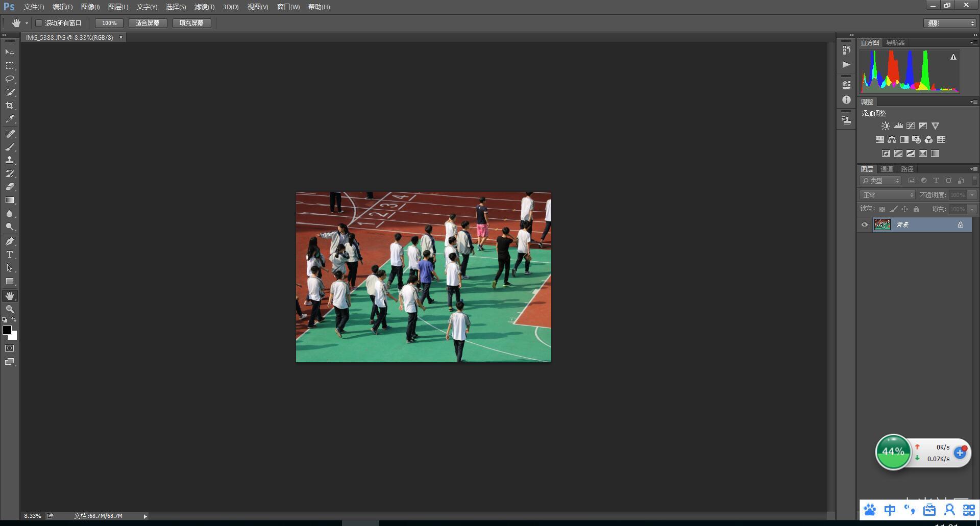Select the Gradient tool

[x=10, y=201]
